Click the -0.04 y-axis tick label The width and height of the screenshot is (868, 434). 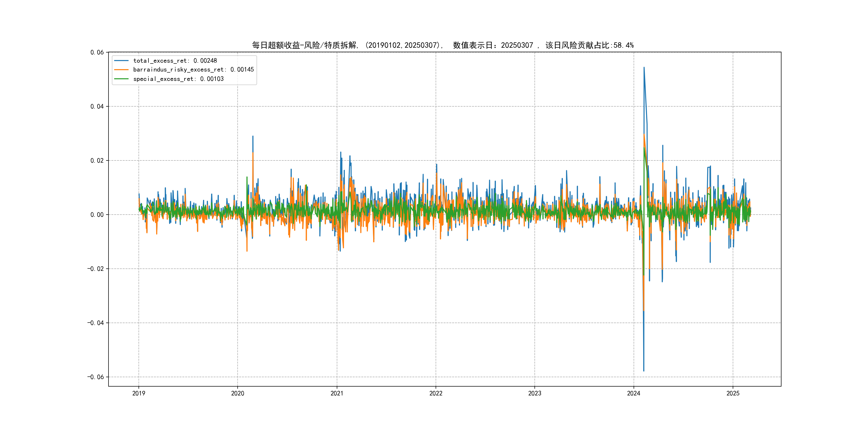coord(95,323)
